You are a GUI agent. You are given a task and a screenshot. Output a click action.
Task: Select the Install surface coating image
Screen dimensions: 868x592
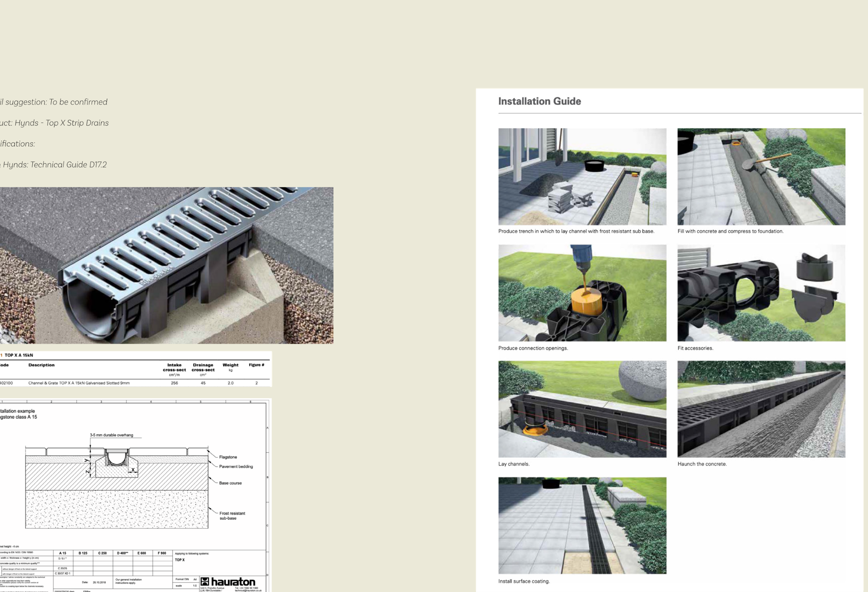(582, 525)
